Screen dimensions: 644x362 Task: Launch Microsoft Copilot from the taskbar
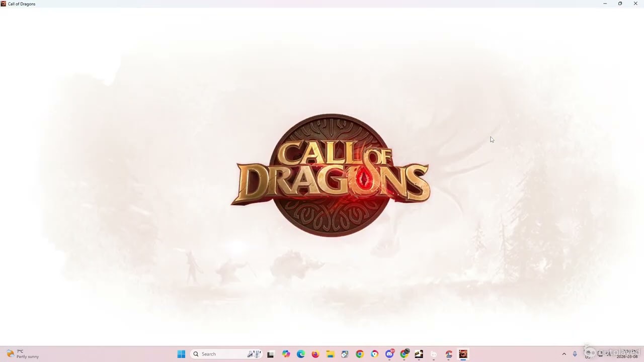286,354
